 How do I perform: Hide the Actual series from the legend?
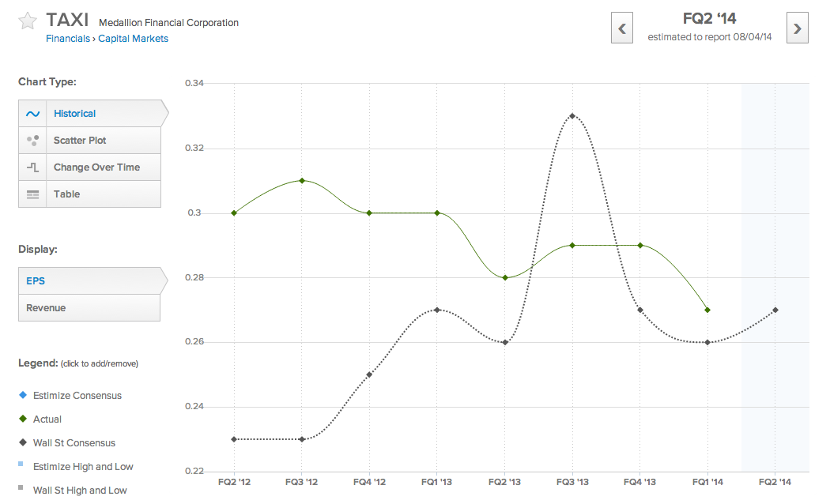pyautogui.click(x=47, y=419)
